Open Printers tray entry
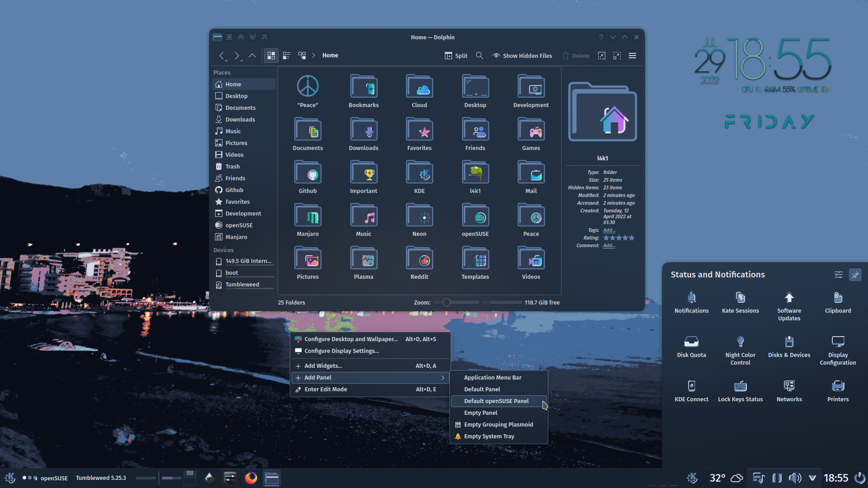 [x=838, y=391]
